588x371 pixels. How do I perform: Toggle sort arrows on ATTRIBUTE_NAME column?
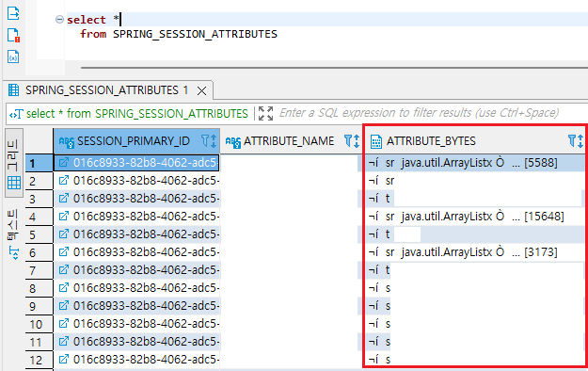point(357,141)
